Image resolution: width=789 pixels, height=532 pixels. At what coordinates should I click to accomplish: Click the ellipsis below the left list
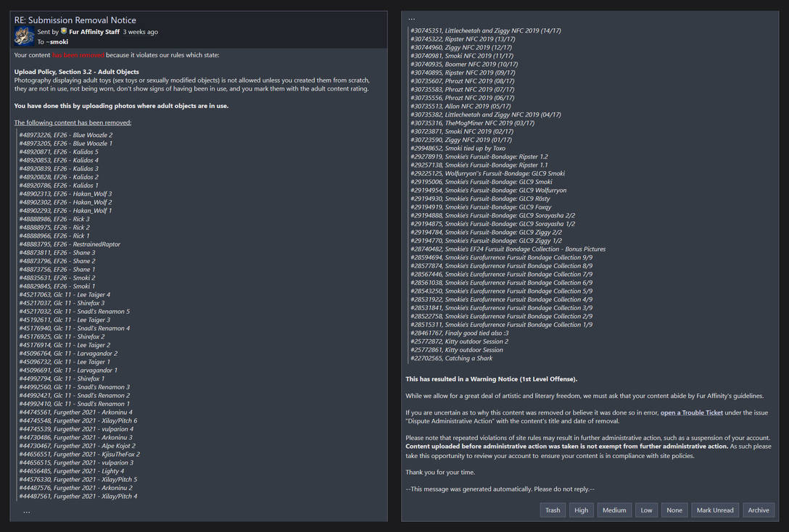click(27, 511)
